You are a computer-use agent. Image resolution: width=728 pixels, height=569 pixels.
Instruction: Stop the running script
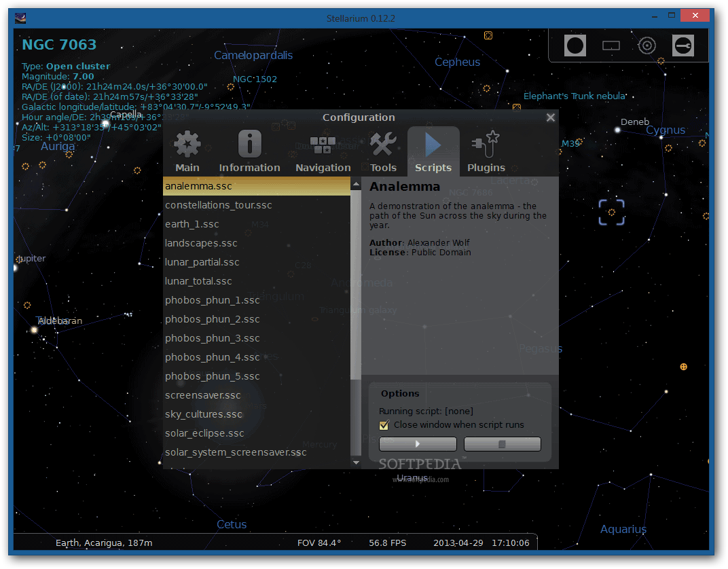[503, 444]
